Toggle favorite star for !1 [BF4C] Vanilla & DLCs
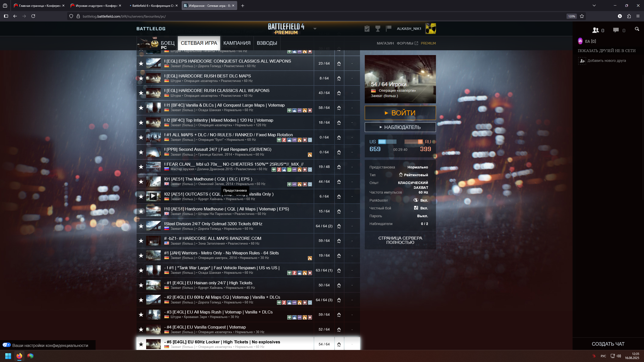This screenshot has width=644, height=362. [x=141, y=108]
